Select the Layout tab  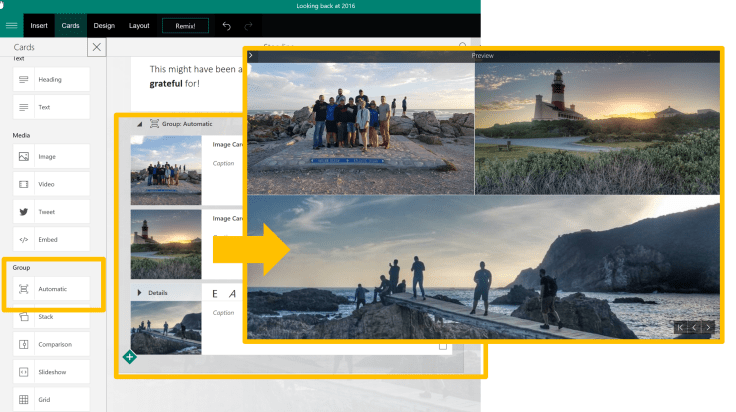[139, 25]
